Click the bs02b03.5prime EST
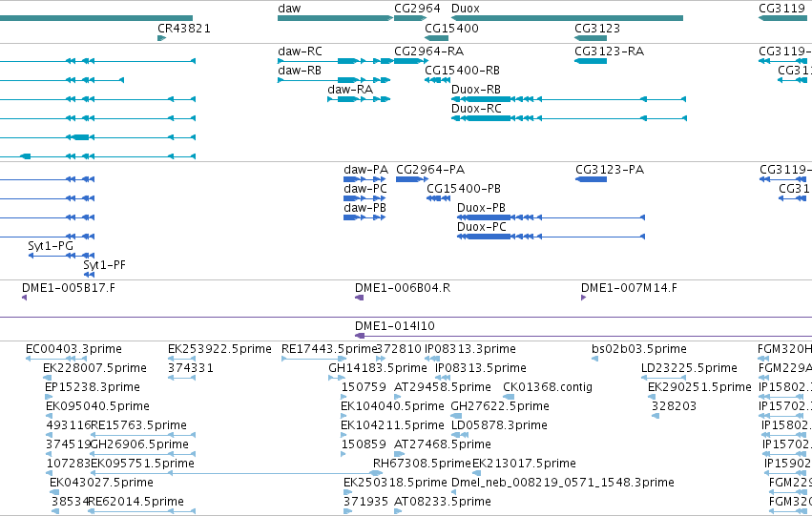 click(x=595, y=358)
